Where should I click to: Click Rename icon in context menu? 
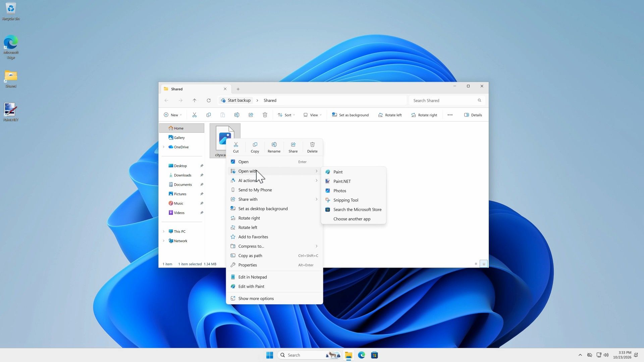click(274, 147)
